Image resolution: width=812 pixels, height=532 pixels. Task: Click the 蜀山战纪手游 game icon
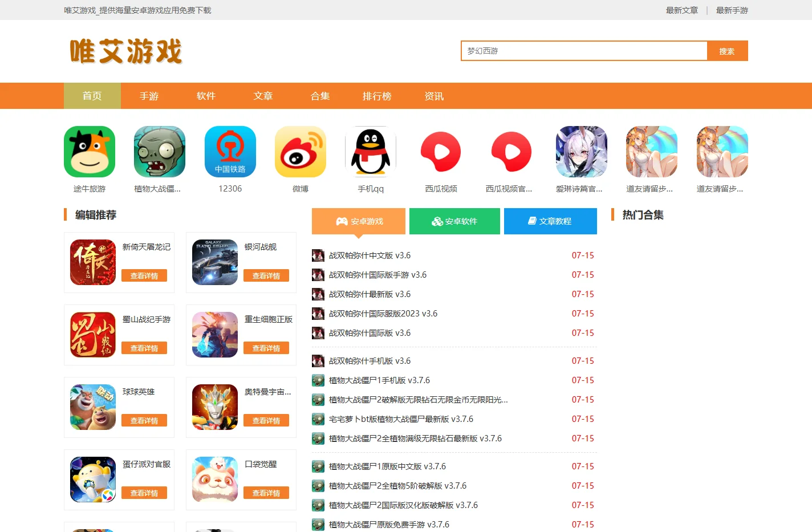click(93, 335)
